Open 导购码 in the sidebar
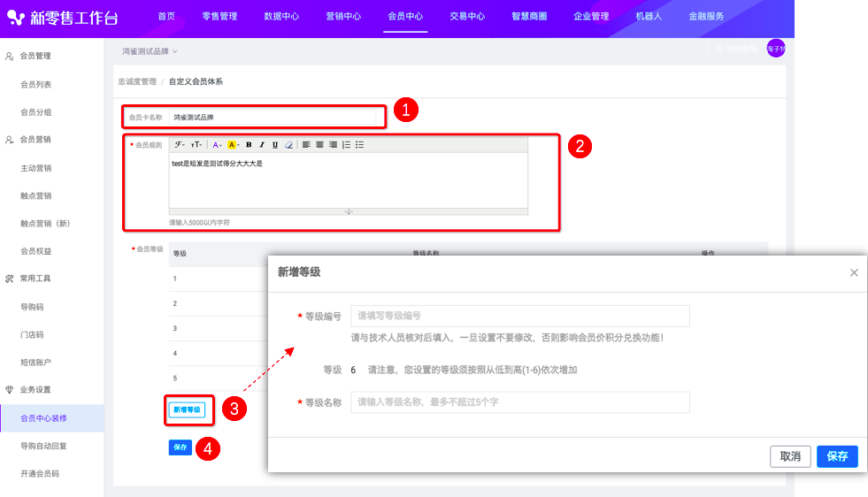 pos(32,307)
